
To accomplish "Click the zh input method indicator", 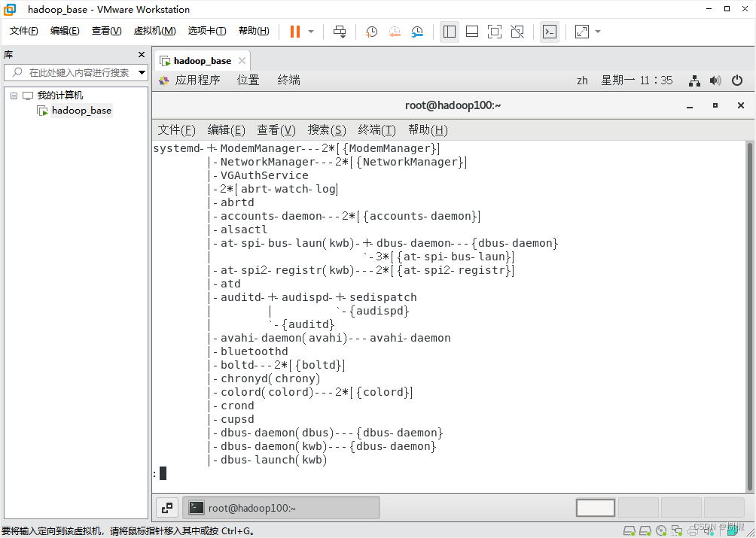I will coord(582,81).
